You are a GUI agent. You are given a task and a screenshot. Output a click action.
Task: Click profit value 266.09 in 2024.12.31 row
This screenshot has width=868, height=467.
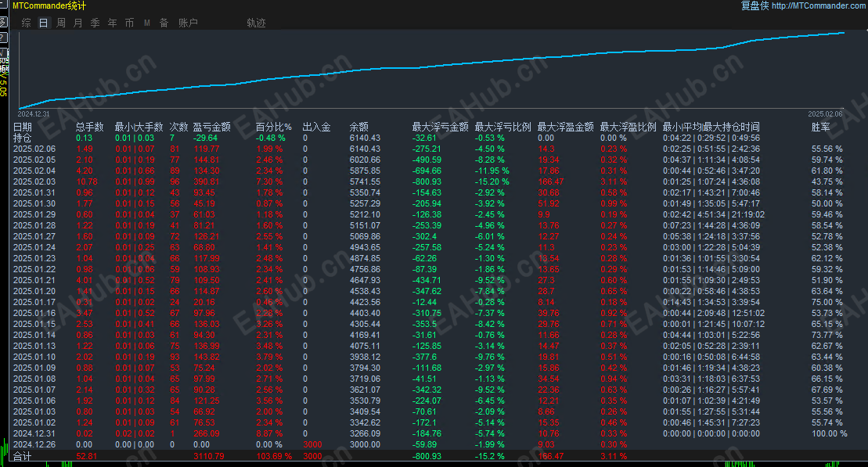tap(207, 433)
